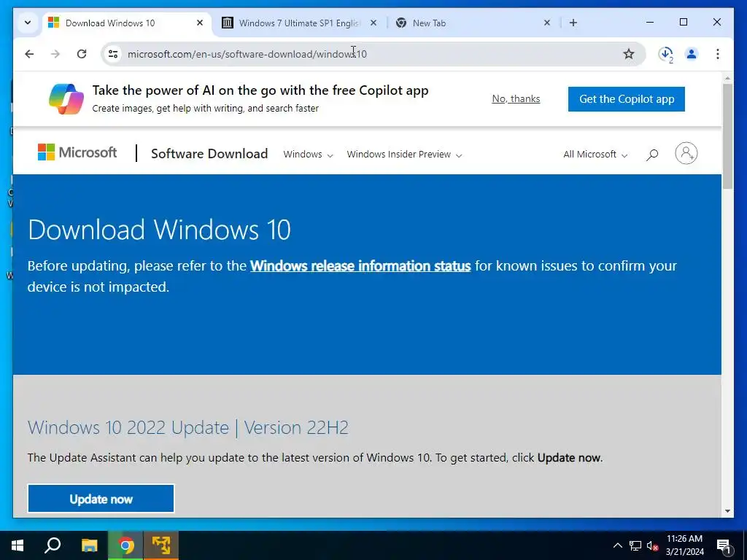Image resolution: width=747 pixels, height=560 pixels.
Task: Open the notification center icon
Action: [723, 545]
